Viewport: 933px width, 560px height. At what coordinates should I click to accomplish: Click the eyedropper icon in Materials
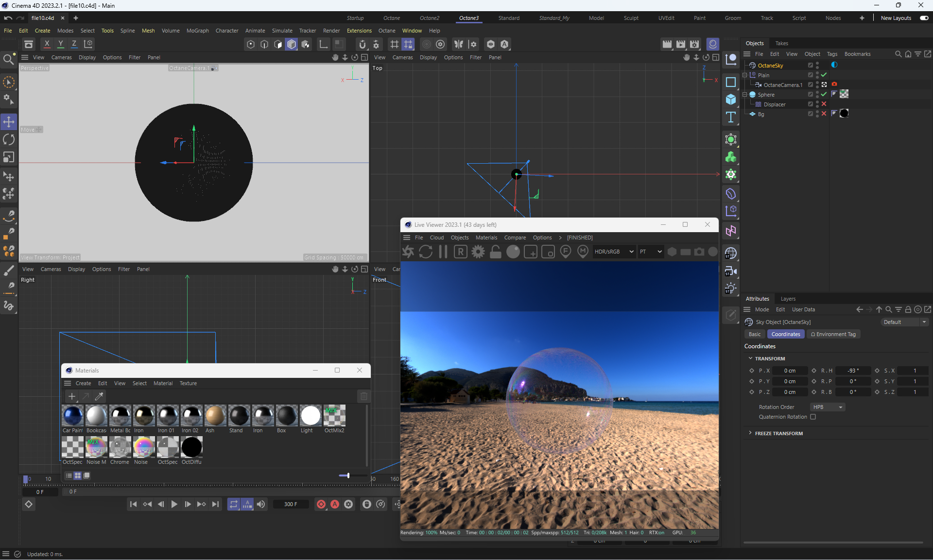99,396
